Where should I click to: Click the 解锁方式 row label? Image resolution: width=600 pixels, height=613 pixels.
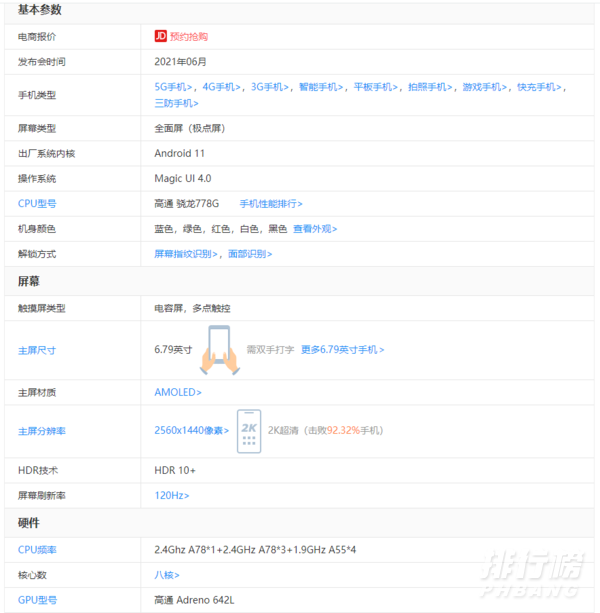click(37, 254)
